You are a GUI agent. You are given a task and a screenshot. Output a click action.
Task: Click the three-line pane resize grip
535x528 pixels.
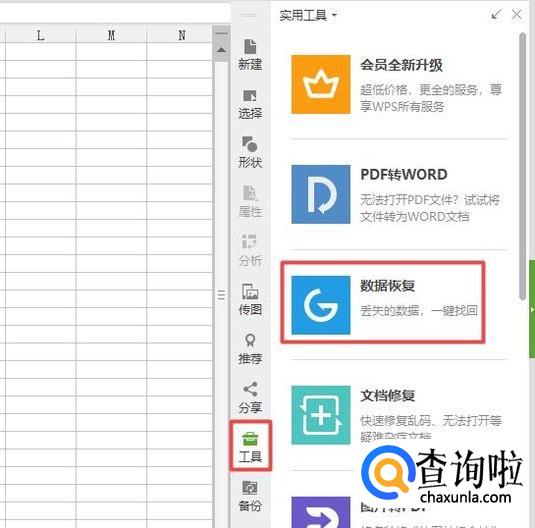tap(221, 295)
